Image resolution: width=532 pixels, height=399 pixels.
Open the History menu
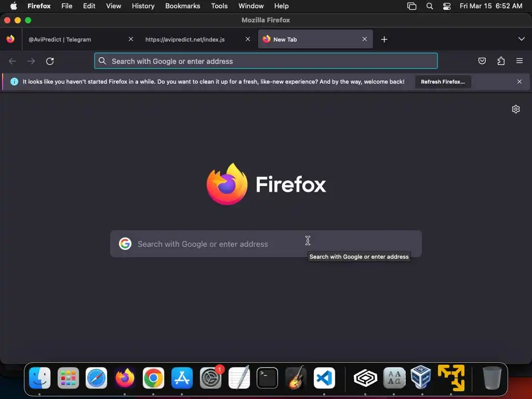(x=143, y=6)
